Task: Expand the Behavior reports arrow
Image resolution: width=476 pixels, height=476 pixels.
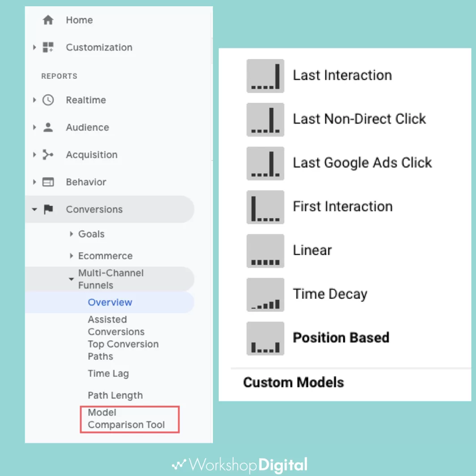Action: point(34,182)
